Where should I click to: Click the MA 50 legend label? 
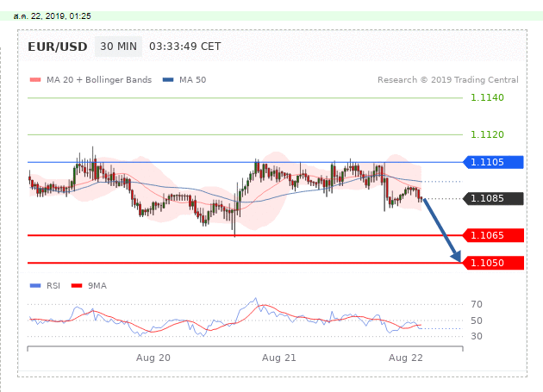(192, 80)
